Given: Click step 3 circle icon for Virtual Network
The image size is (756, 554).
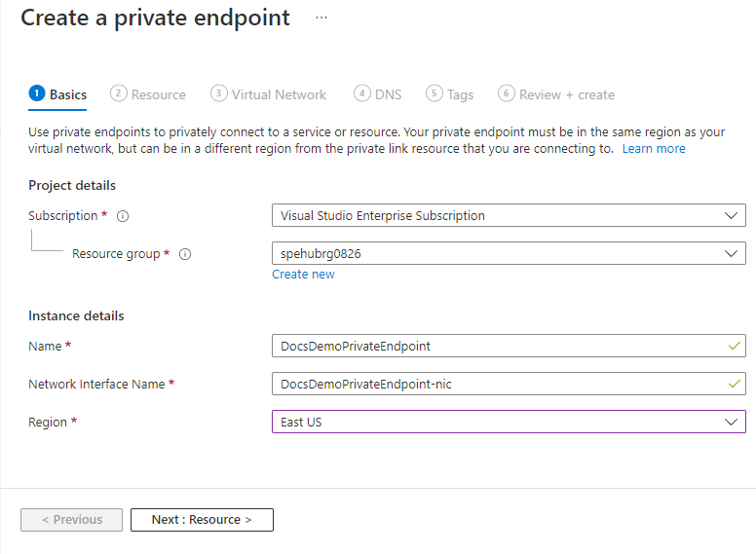Looking at the screenshot, I should (219, 93).
